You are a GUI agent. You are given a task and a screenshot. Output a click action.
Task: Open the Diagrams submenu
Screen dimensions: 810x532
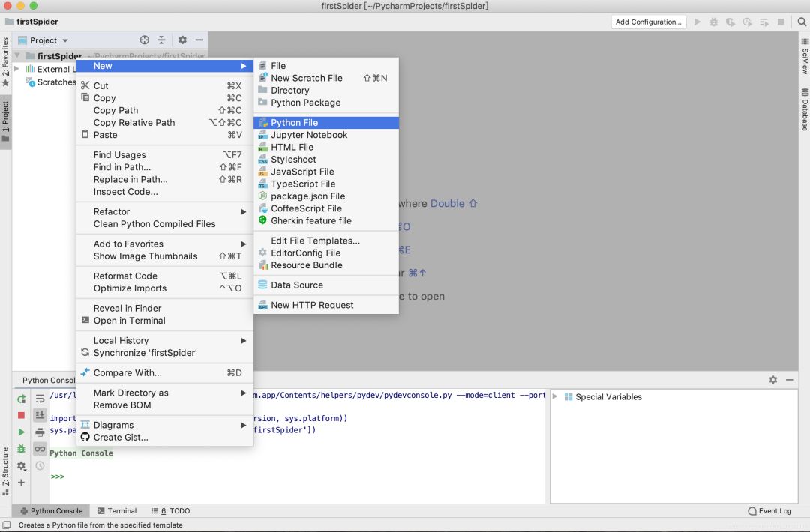pyautogui.click(x=165, y=425)
